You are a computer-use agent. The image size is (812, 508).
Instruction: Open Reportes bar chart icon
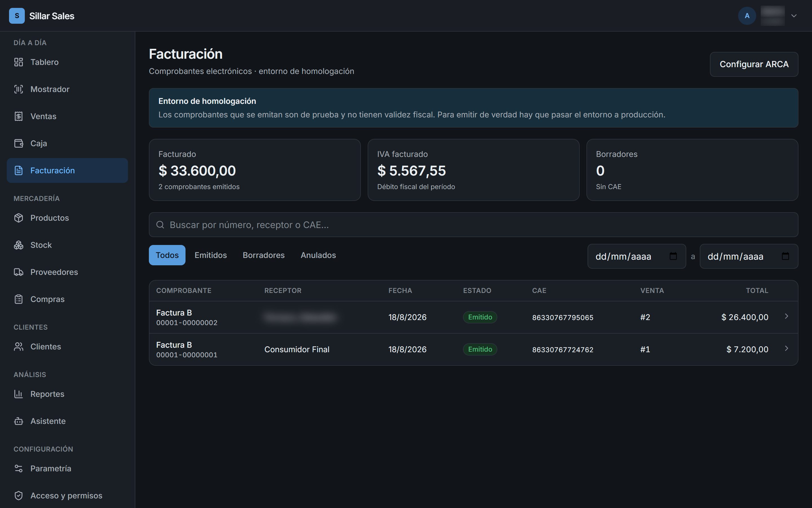18,394
